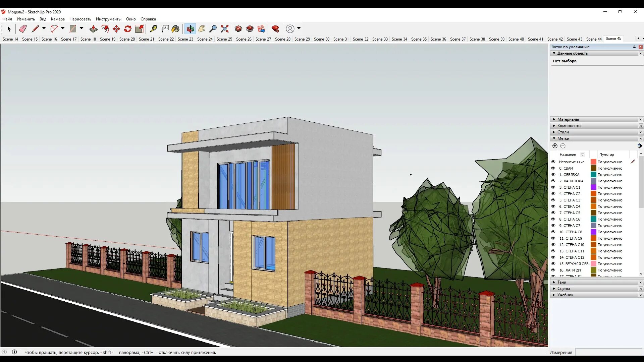The image size is (644, 362).
Task: Expand the Тени panel
Action: tap(561, 282)
